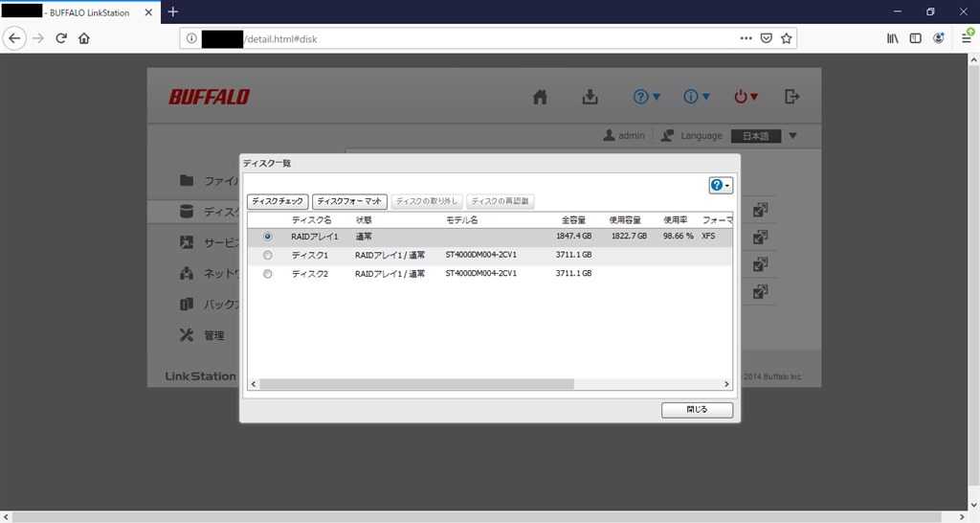Click the browser Reload button

point(61,38)
